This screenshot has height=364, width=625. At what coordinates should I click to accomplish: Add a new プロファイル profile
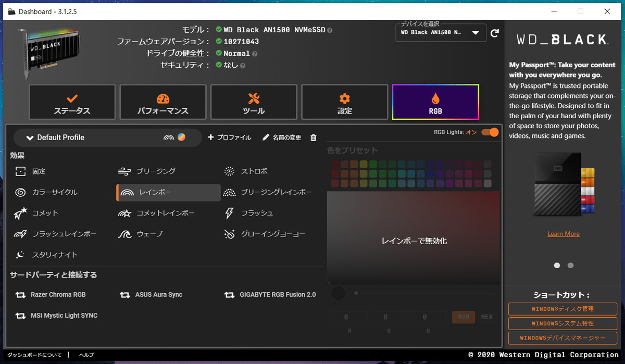click(x=229, y=137)
